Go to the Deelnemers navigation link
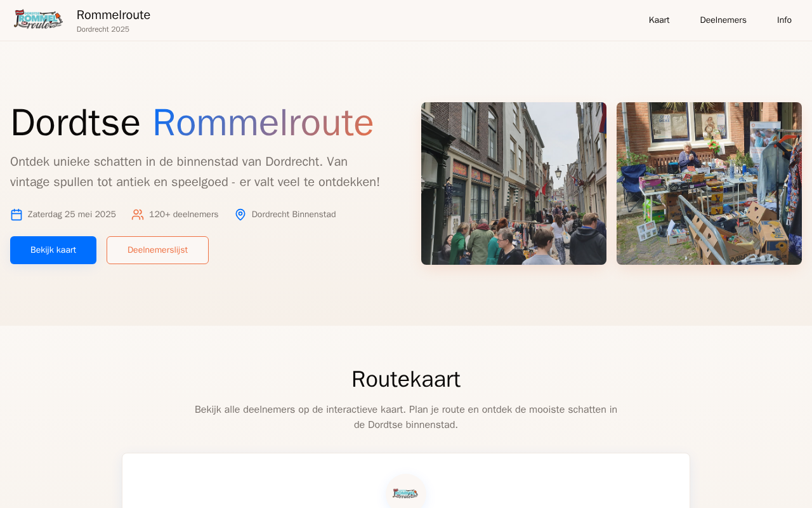This screenshot has height=508, width=812. point(723,20)
